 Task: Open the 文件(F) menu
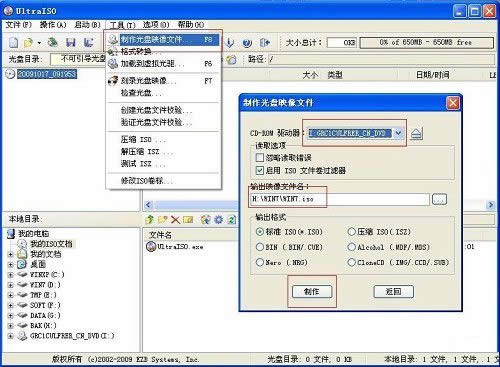click(19, 25)
